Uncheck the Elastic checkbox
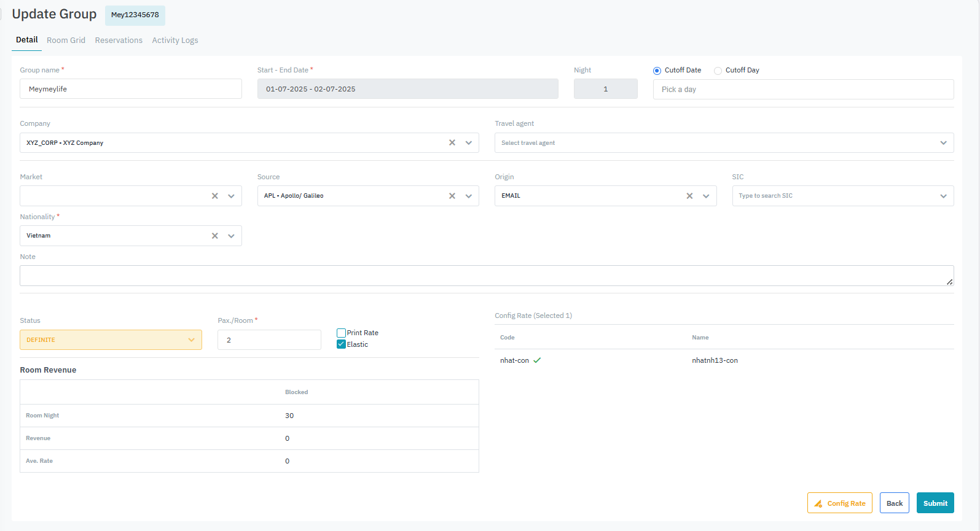Image resolution: width=980 pixels, height=531 pixels. [342, 344]
